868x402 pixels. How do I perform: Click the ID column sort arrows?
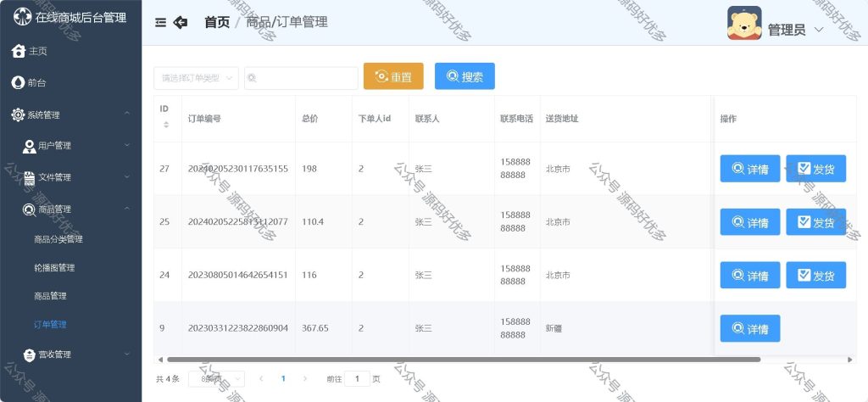click(x=165, y=125)
